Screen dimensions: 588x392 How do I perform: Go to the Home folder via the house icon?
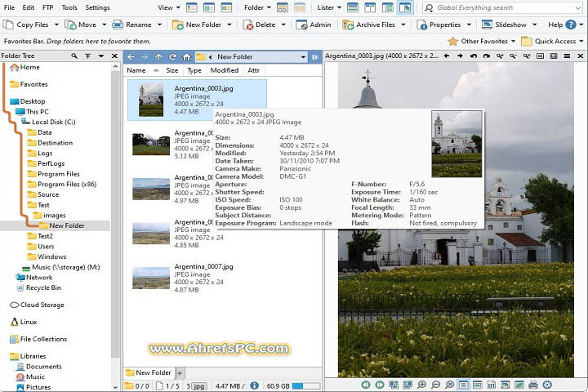pyautogui.click(x=186, y=57)
